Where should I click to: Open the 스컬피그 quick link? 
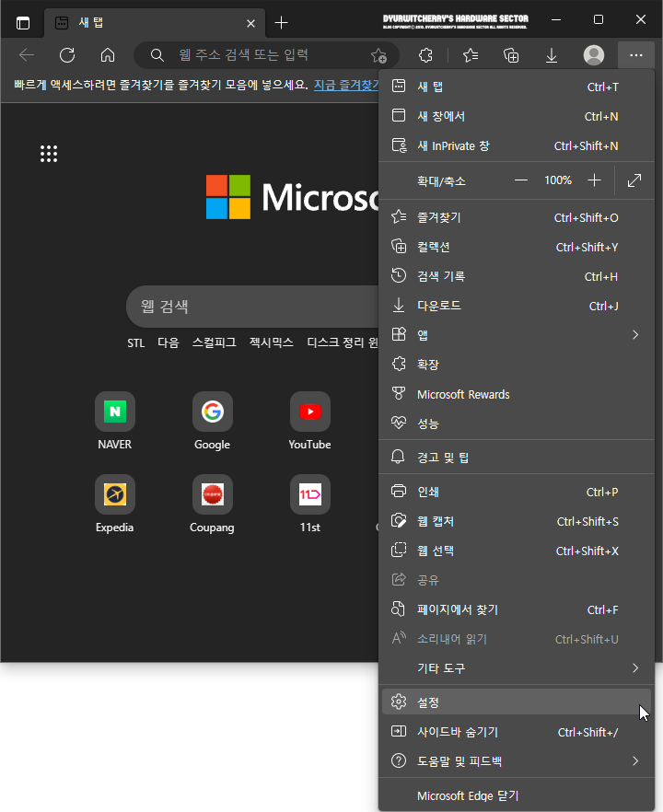(x=214, y=342)
